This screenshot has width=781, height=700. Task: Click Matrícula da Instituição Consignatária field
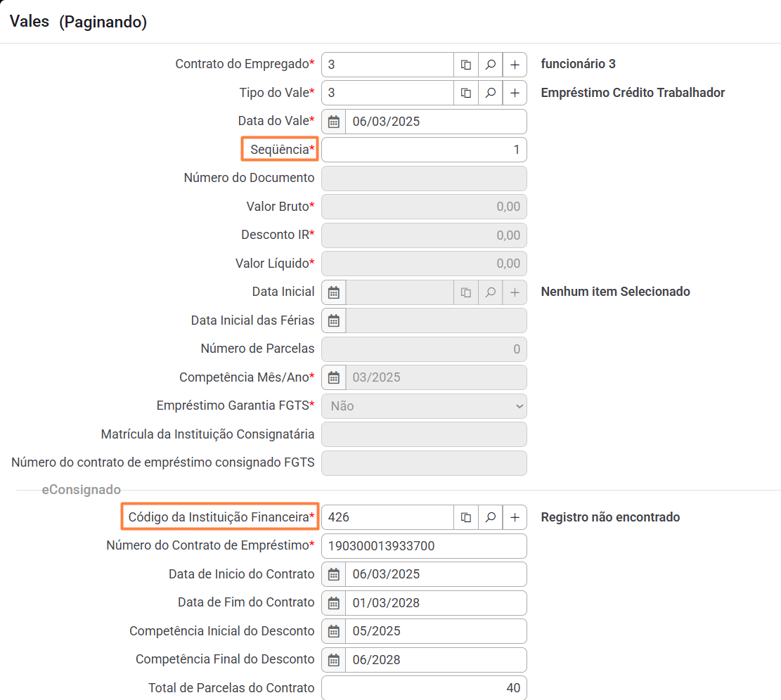[424, 434]
